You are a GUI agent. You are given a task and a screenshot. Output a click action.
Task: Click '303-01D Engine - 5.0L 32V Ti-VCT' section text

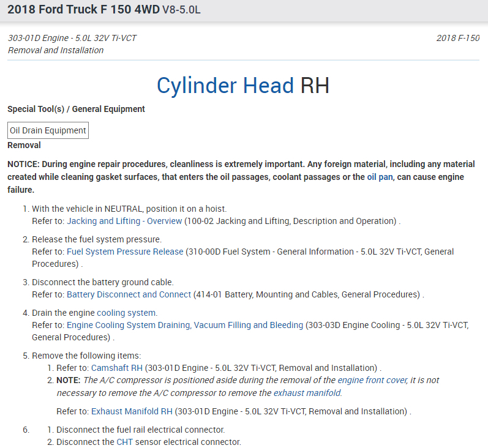[72, 38]
